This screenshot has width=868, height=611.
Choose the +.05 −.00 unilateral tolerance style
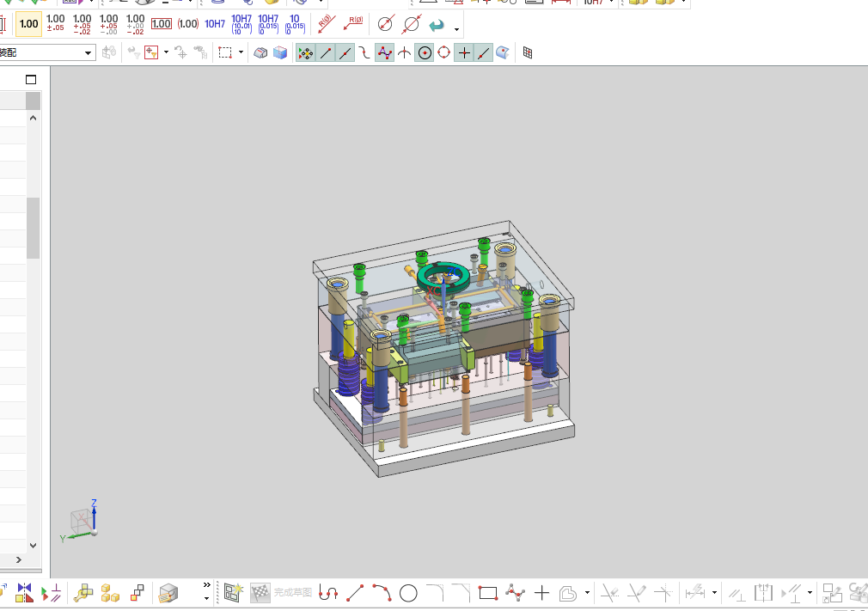(108, 24)
